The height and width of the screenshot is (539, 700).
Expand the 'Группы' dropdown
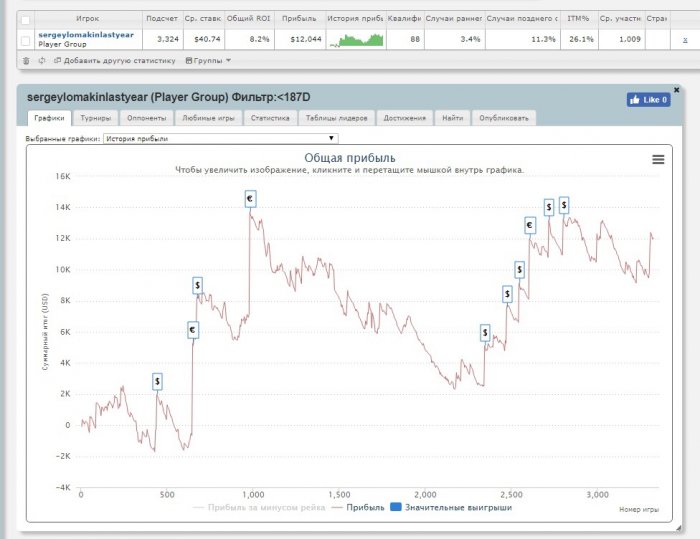pyautogui.click(x=209, y=61)
